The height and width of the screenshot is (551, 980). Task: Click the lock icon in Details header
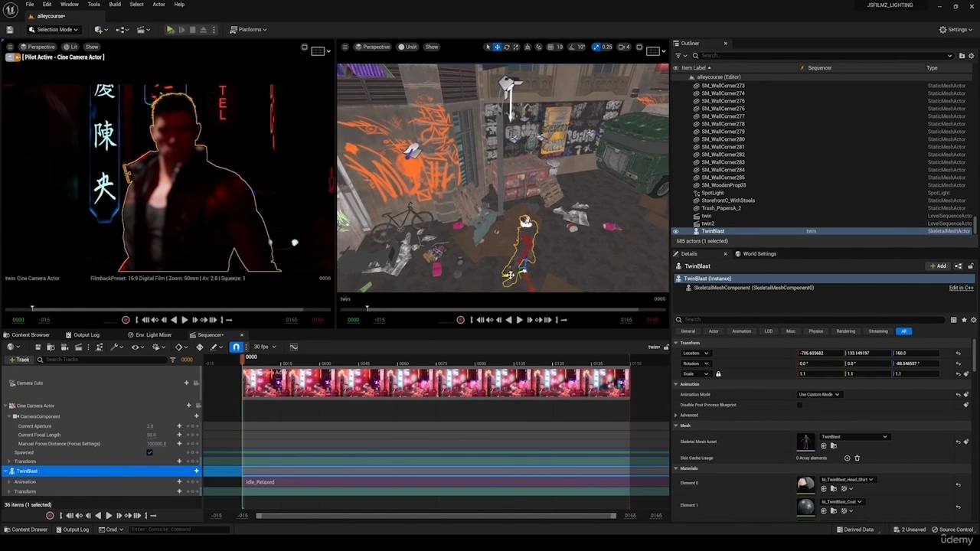click(971, 266)
